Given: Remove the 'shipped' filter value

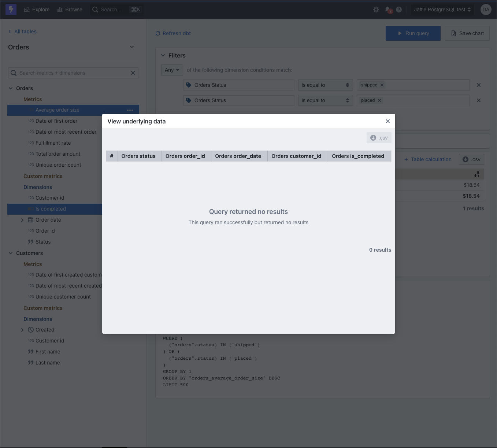Looking at the screenshot, I should point(382,85).
